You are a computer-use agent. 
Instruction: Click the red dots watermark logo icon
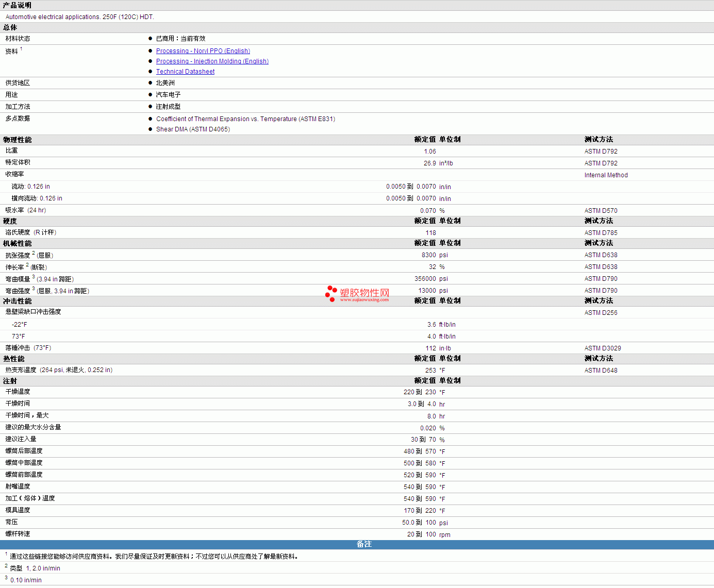pos(331,294)
